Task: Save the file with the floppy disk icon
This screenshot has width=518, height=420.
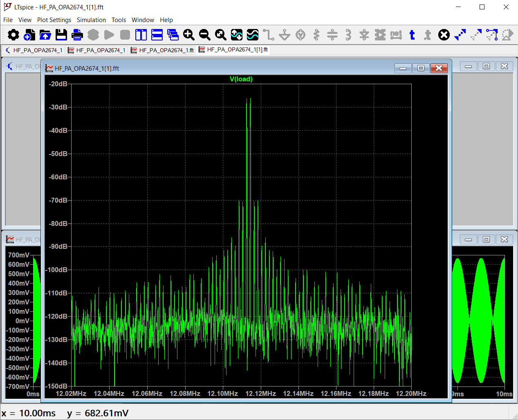Action: click(x=61, y=35)
